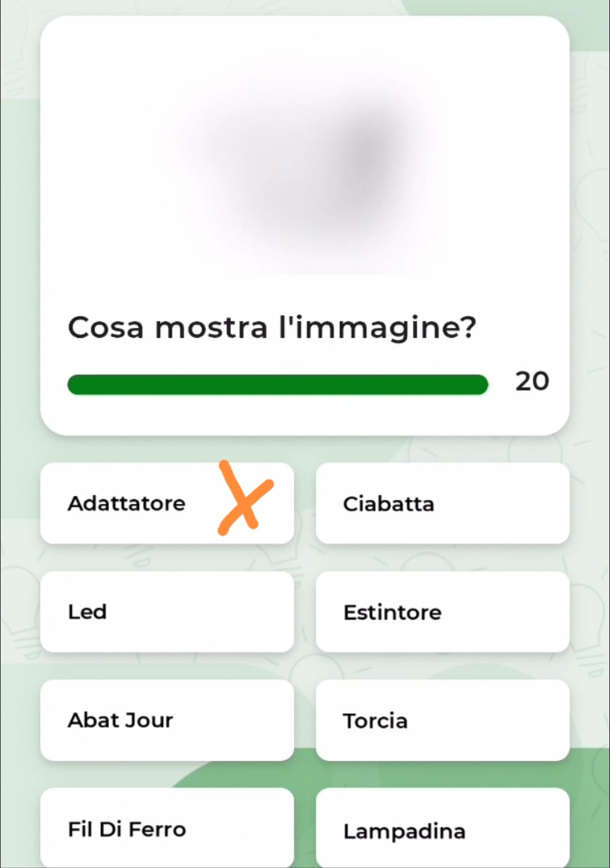
Task: Click the blurred quiz image
Action: [305, 164]
